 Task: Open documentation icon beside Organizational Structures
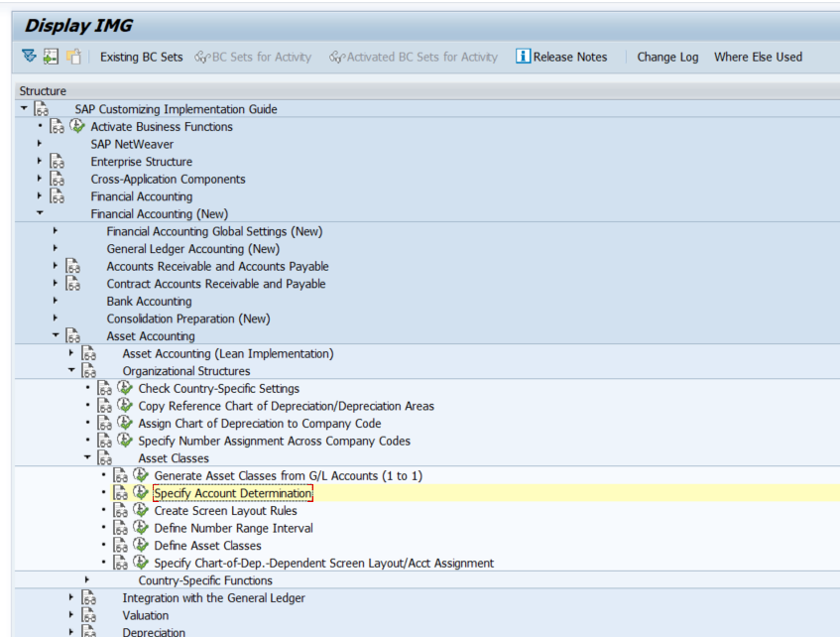(89, 371)
